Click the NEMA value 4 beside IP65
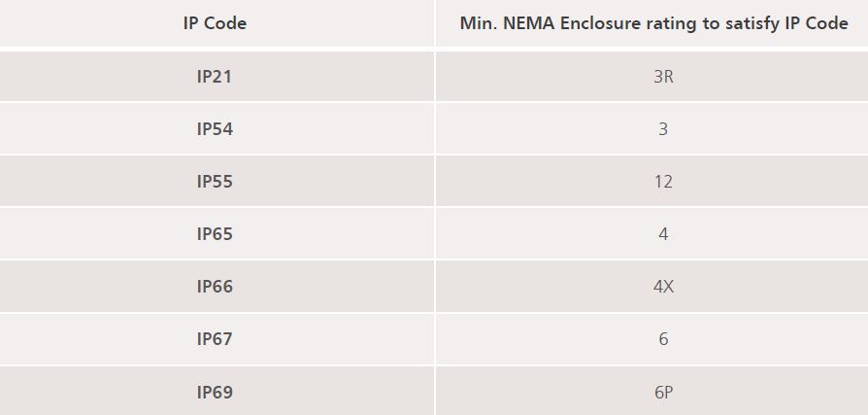Image resolution: width=868 pixels, height=415 pixels. (663, 234)
